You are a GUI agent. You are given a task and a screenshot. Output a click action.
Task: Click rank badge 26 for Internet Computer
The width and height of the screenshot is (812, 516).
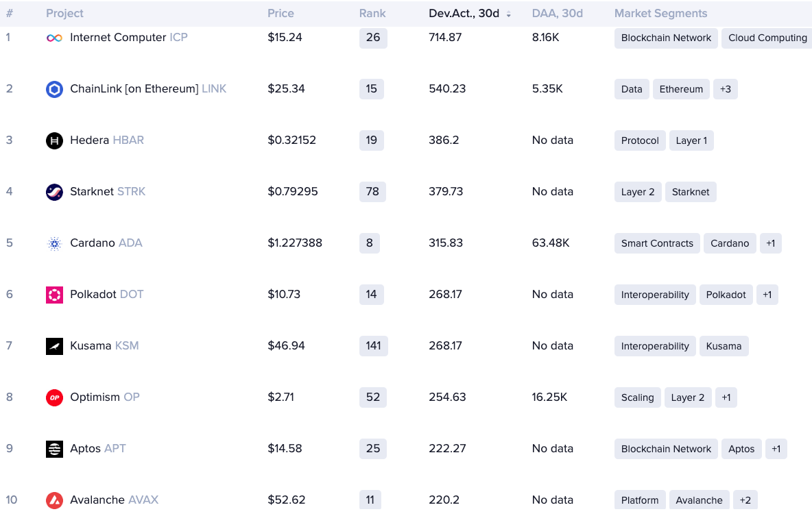click(373, 37)
